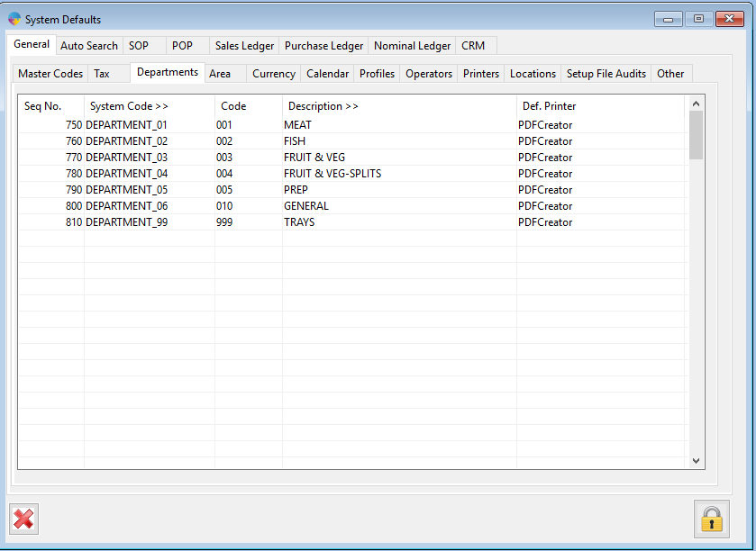
Task: Click sequence number 780
Action: [74, 174]
